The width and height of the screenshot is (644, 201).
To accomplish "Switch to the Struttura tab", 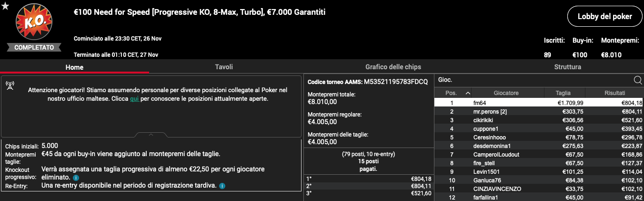I will 568,67.
